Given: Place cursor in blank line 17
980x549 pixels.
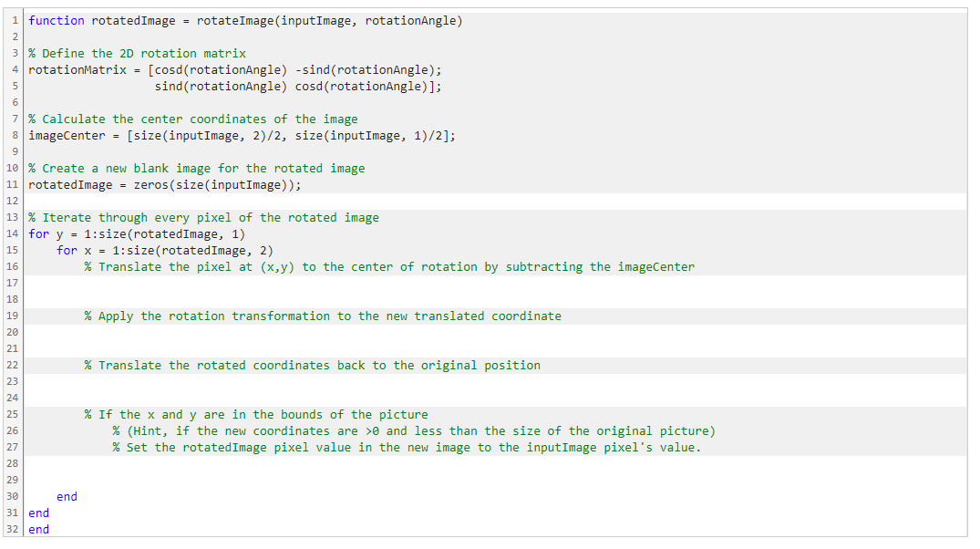Looking at the screenshot, I should pos(182,283).
